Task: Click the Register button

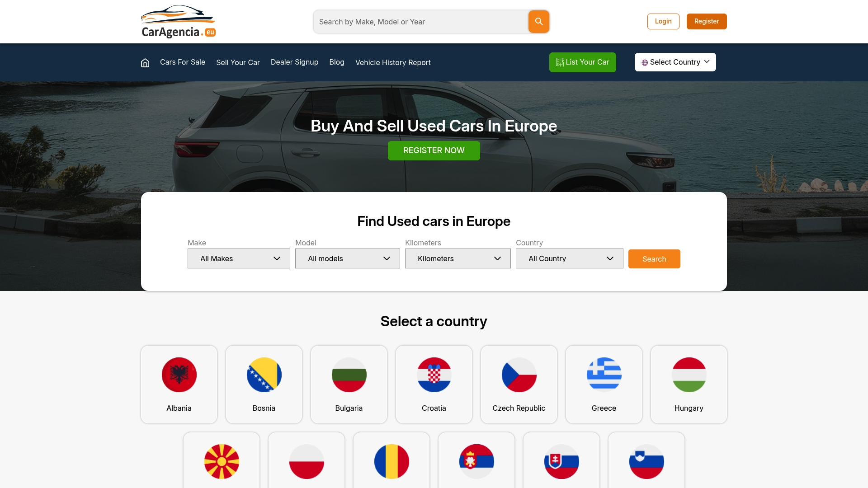Action: tap(707, 21)
